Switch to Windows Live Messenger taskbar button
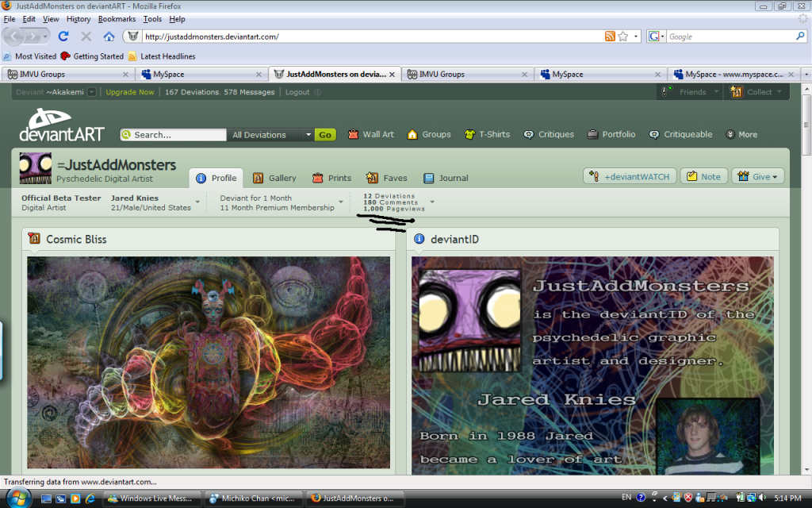Viewport: 812px width, 508px height. [x=151, y=498]
